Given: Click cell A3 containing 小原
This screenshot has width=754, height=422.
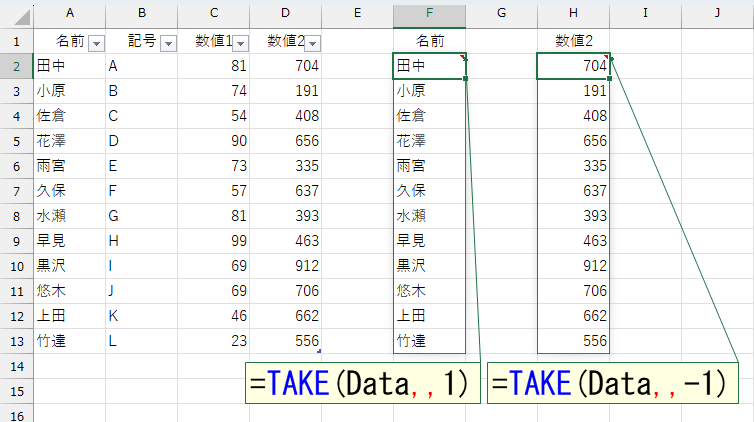Looking at the screenshot, I should point(70,91).
